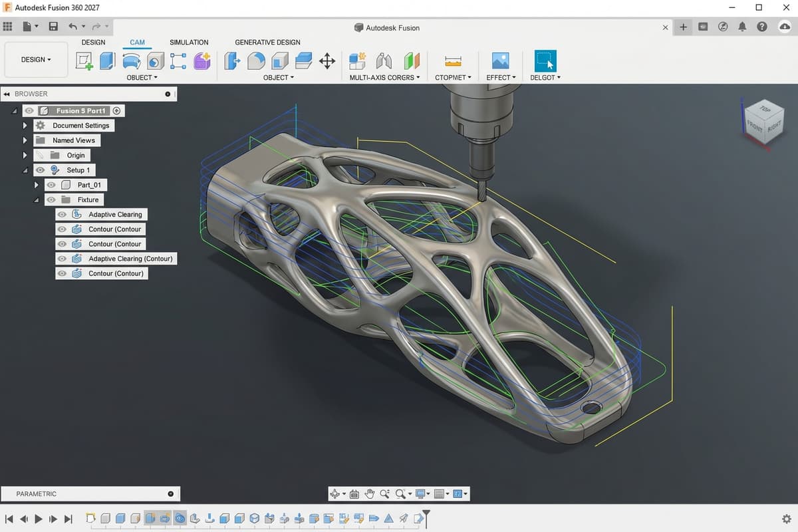Open the OBUECT panel dropdown

click(142, 78)
